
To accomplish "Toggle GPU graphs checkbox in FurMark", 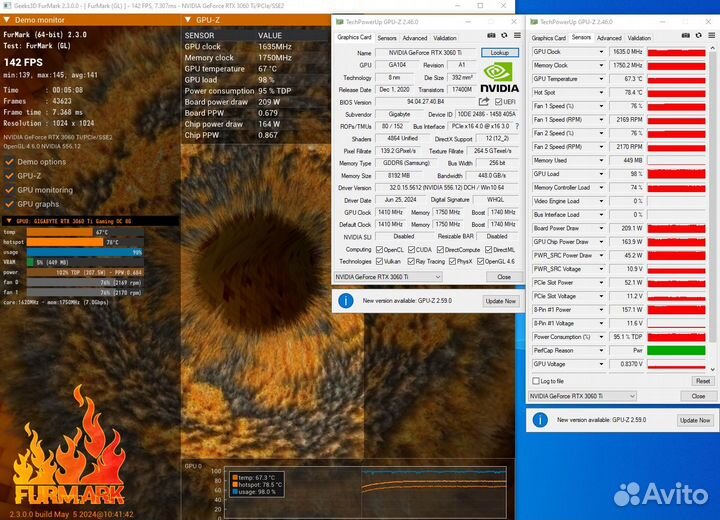I will click(9, 204).
